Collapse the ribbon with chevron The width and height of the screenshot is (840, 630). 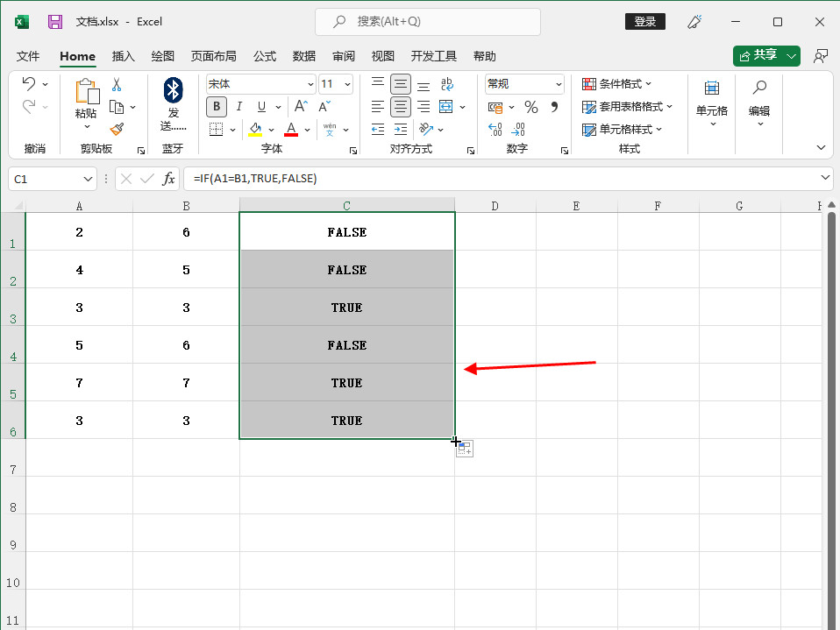[821, 147]
